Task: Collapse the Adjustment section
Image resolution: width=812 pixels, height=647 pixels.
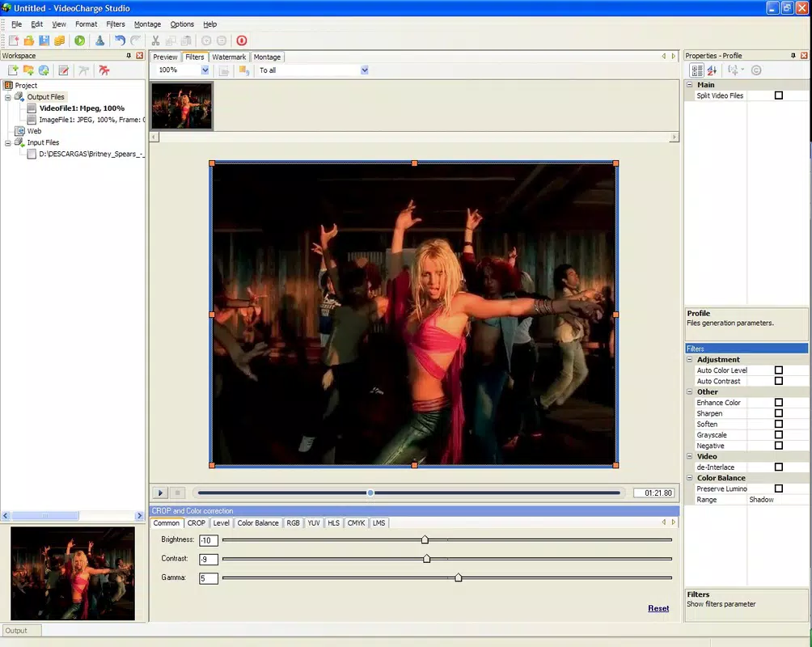Action: click(x=689, y=360)
